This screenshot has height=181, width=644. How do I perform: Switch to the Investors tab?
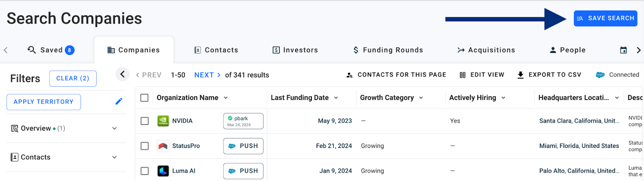(295, 50)
